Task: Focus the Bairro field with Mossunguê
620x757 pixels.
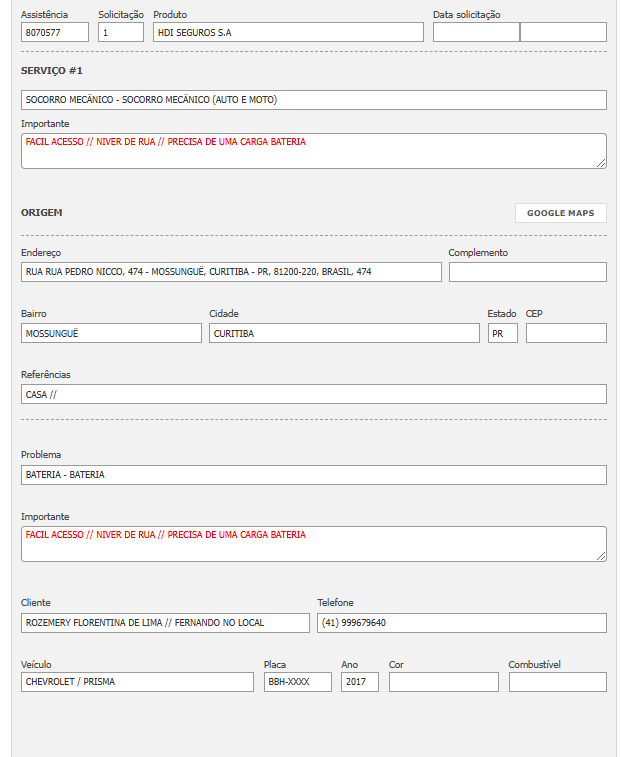Action: point(111,333)
